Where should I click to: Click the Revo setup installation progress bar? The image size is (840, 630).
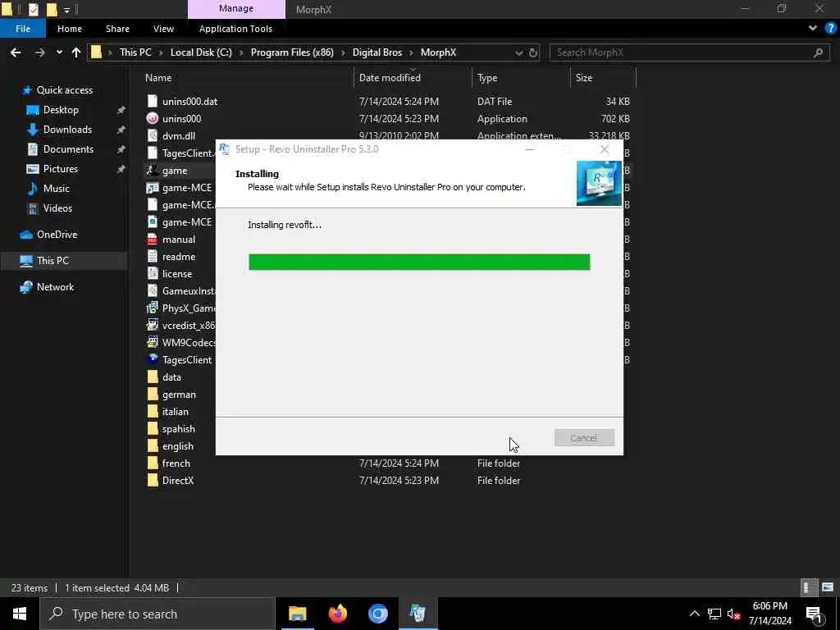[419, 262]
